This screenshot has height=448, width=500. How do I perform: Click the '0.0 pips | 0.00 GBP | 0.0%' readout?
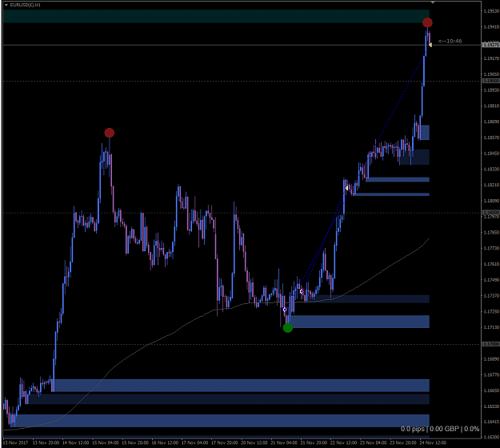tap(440, 429)
